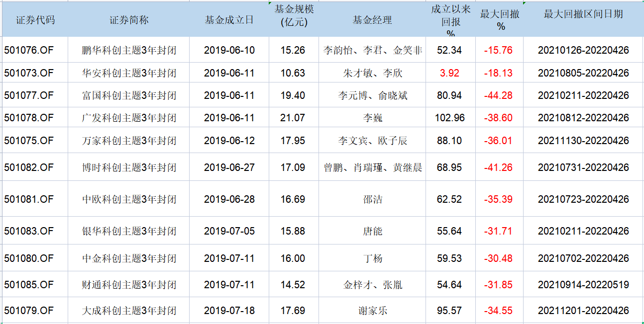Image resolution: width=644 pixels, height=324 pixels.
Task: Click date cell 2019-06-12
Action: coord(229,141)
